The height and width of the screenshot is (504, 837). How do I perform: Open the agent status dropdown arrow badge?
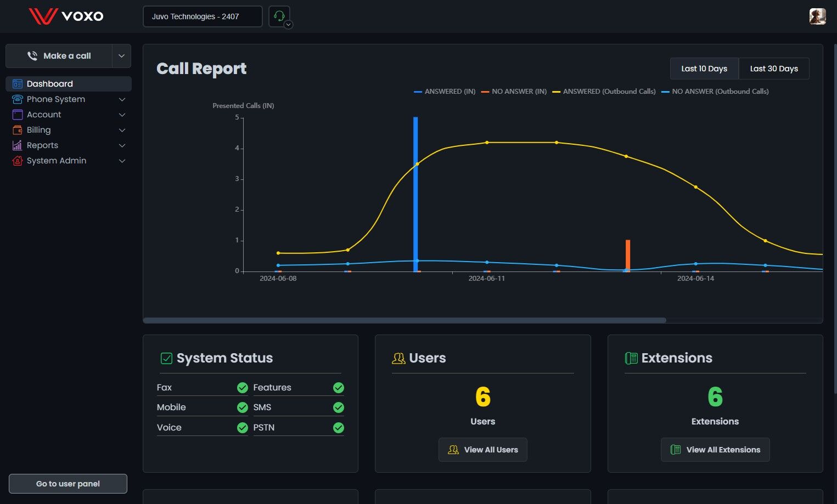pos(288,24)
